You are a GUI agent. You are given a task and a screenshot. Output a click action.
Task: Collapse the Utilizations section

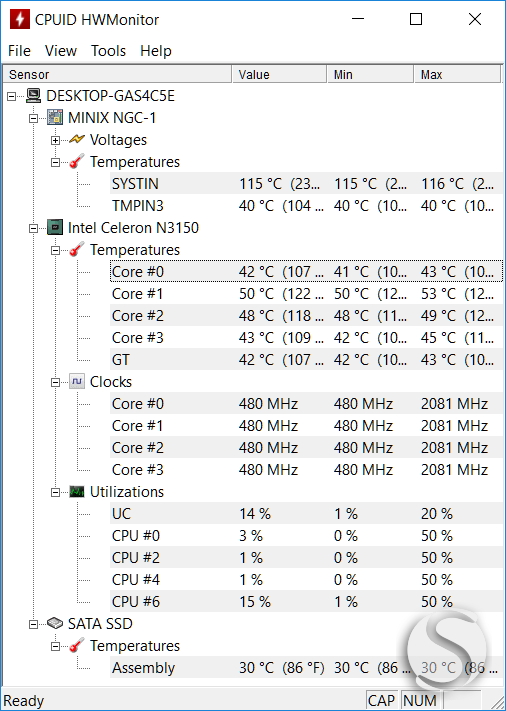(55, 492)
